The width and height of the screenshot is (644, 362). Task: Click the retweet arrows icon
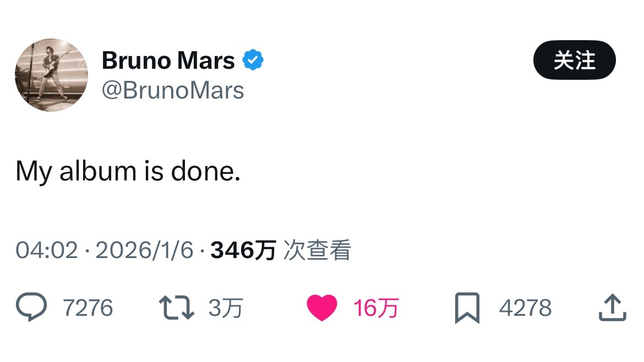tap(176, 308)
